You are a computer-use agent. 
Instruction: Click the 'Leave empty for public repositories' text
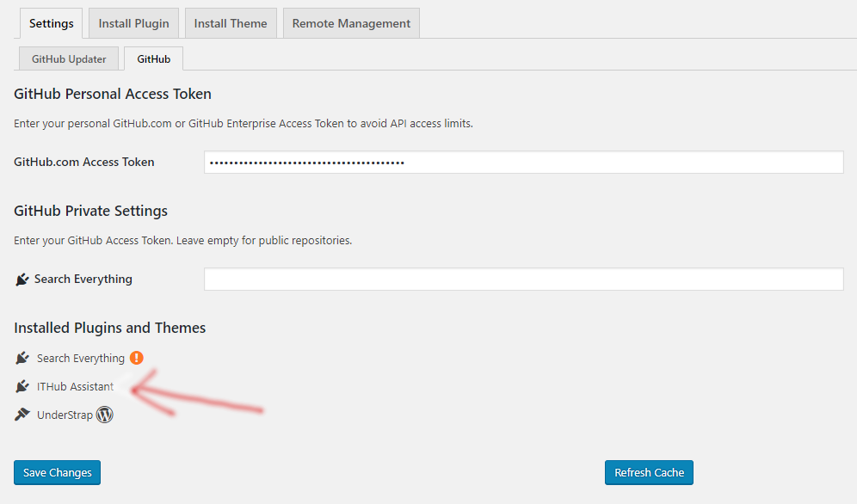click(x=264, y=240)
